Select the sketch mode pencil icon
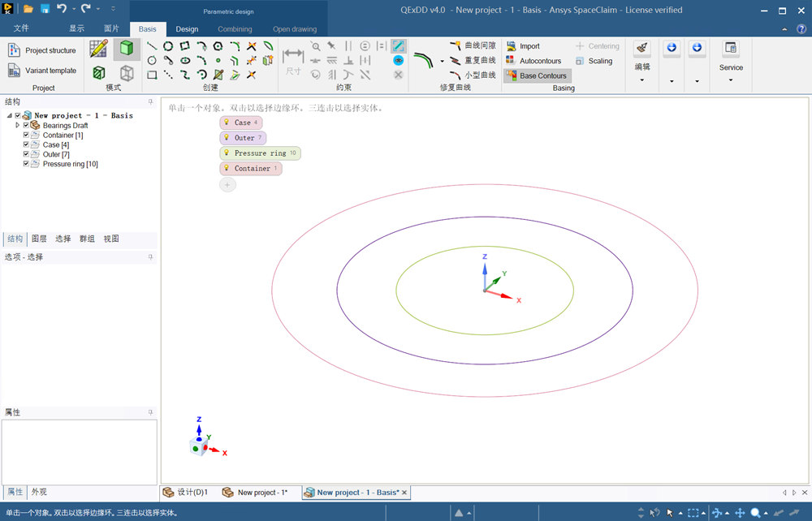The image size is (812, 521). [99, 49]
